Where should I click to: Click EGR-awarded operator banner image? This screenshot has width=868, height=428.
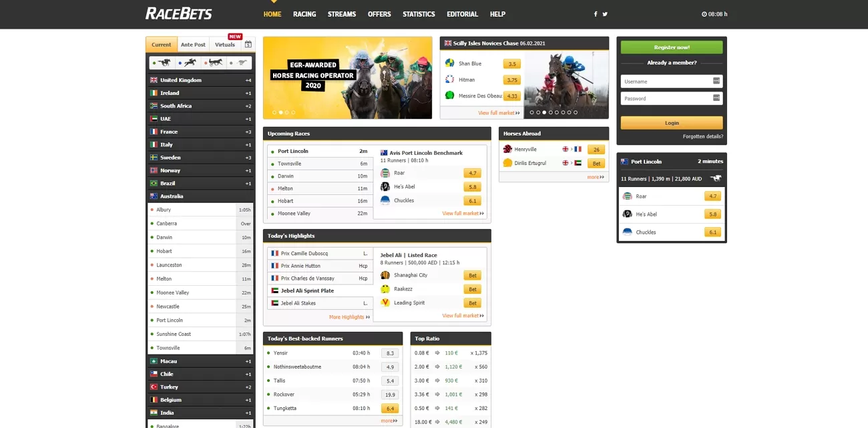[347, 77]
